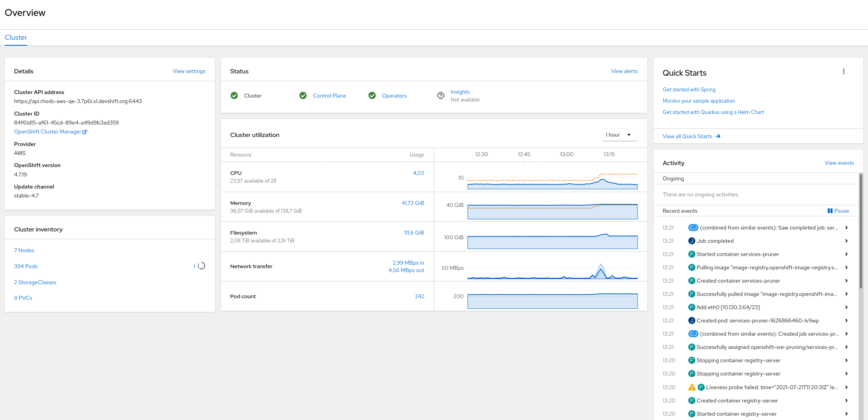Click the CPU usage value 4,03
Image resolution: width=868 pixels, height=420 pixels.
pos(418,173)
